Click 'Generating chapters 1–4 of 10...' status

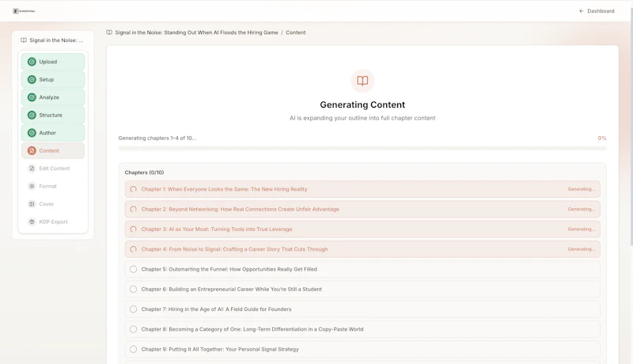click(x=157, y=138)
